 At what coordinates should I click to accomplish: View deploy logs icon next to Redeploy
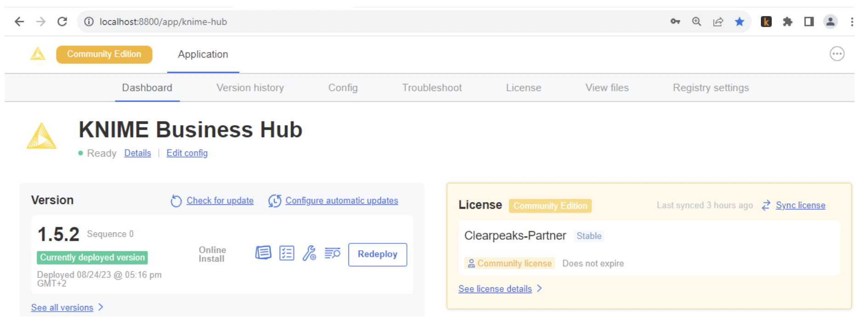pos(332,253)
